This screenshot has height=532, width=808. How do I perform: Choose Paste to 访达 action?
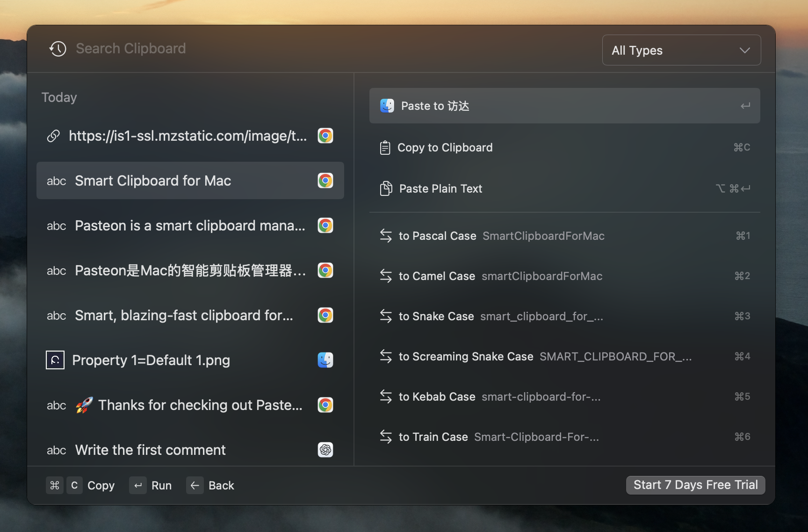[565, 106]
